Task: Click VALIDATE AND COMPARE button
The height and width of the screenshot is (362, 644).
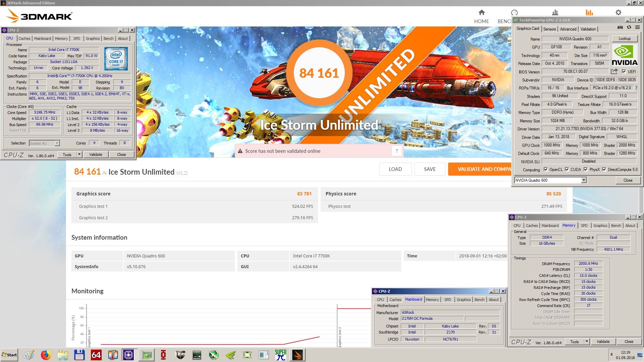Action: pos(480,169)
